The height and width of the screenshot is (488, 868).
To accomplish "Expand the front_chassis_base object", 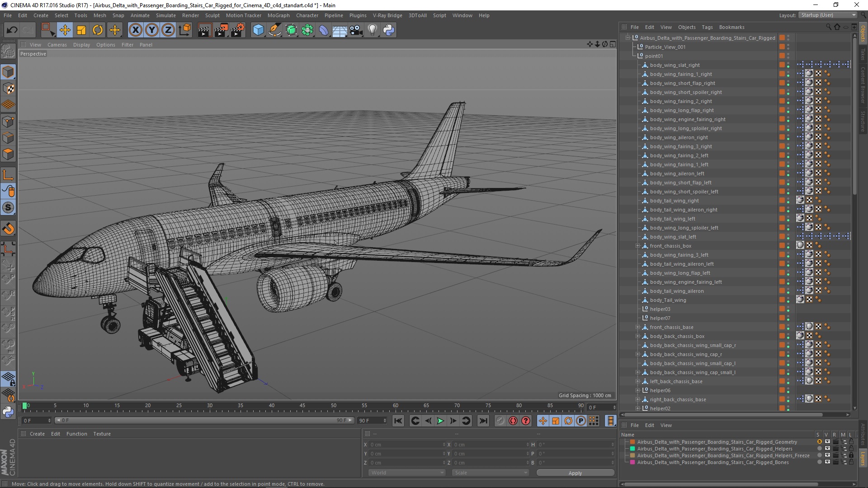I will (638, 327).
